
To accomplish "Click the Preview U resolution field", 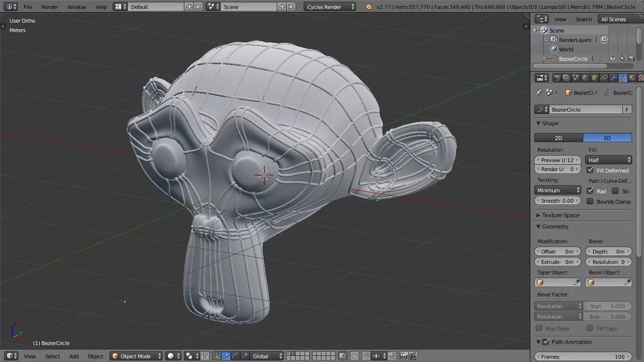I will pyautogui.click(x=558, y=160).
